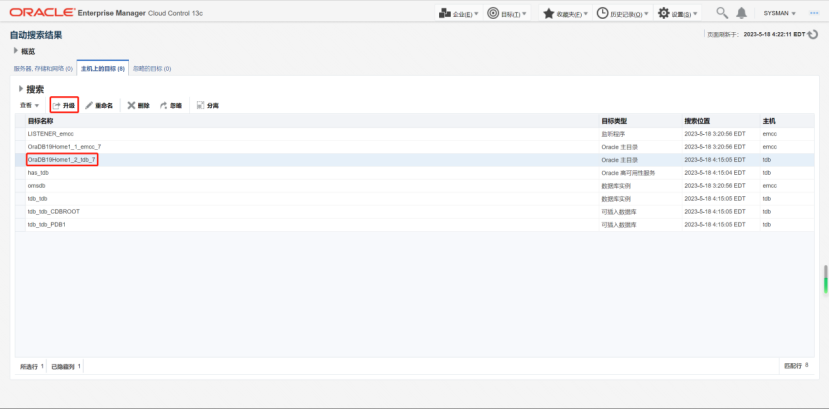The height and width of the screenshot is (409, 830).
Task: Open the 历史记录 (History) menu
Action: pos(622,14)
